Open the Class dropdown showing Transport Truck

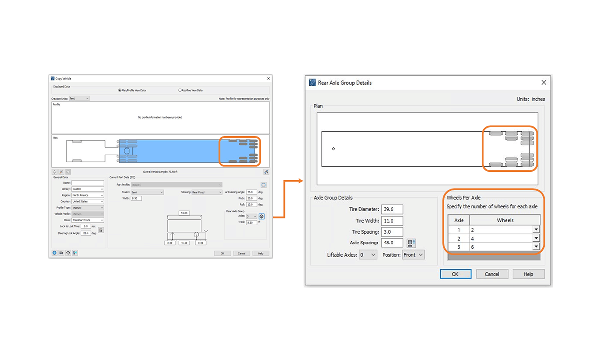click(x=88, y=220)
